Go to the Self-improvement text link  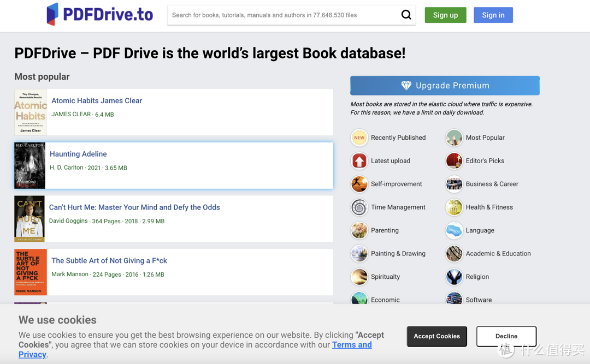click(x=396, y=184)
